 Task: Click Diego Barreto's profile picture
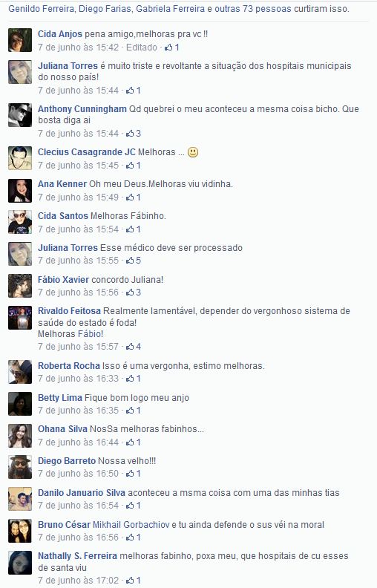(x=20, y=467)
